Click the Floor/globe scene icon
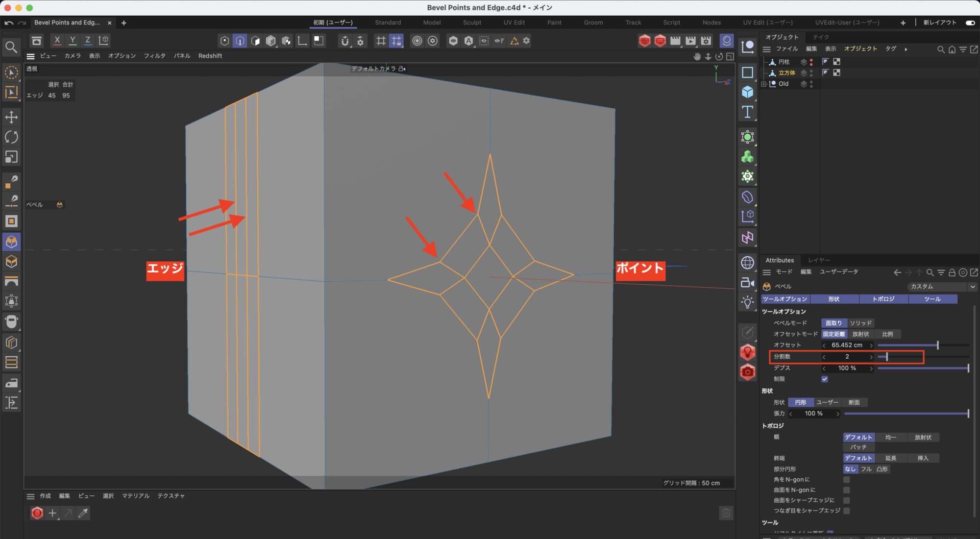 coord(747,263)
